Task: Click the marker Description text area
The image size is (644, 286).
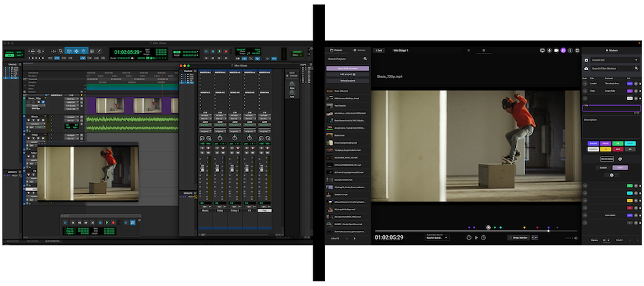Action: click(x=611, y=128)
